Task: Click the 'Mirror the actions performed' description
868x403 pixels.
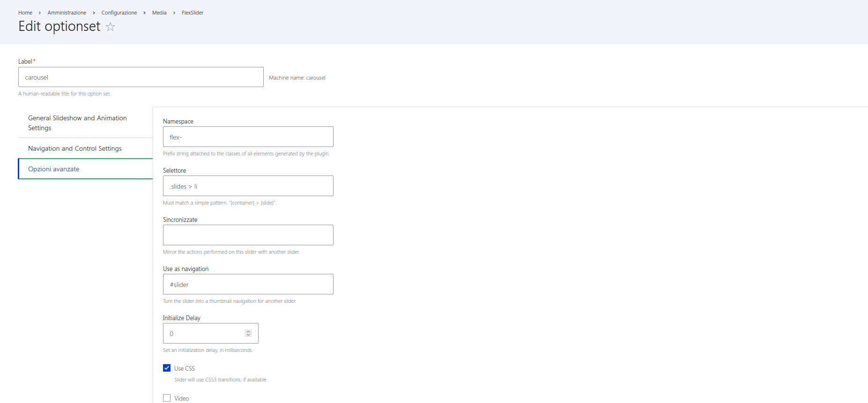Action: 231,252
